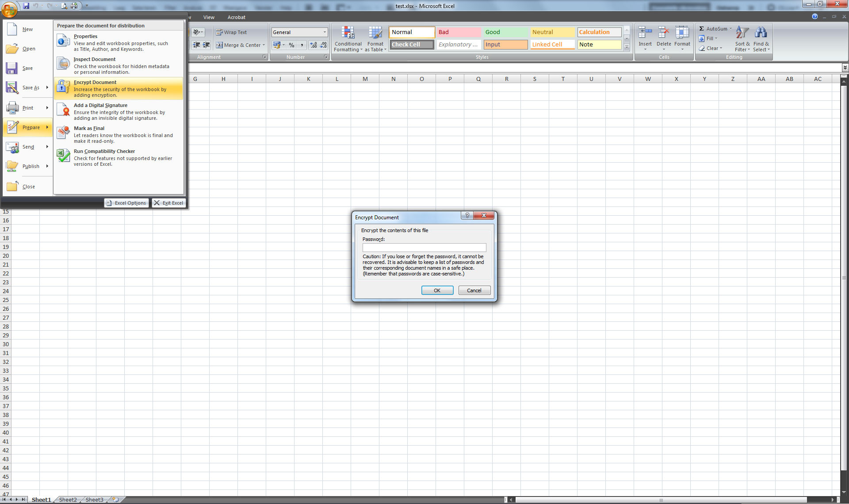Viewport: 849px width, 504px height.
Task: Open the General number format dropdown
Action: point(325,32)
